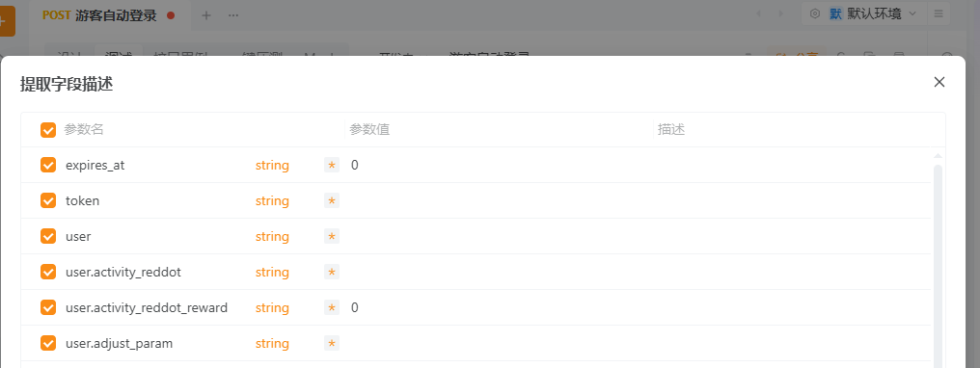This screenshot has height=368, width=980.
Task: Uncheck the user field checkbox
Action: click(x=48, y=236)
